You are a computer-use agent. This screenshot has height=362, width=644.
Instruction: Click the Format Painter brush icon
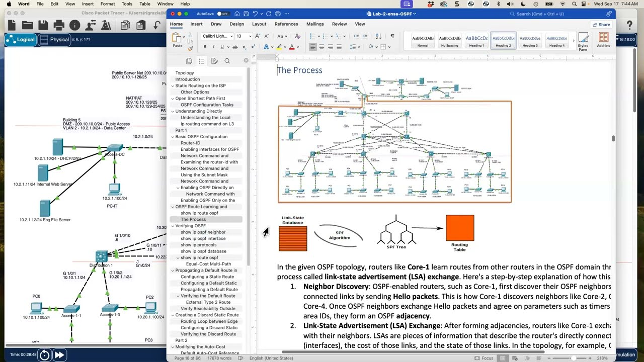tap(190, 48)
